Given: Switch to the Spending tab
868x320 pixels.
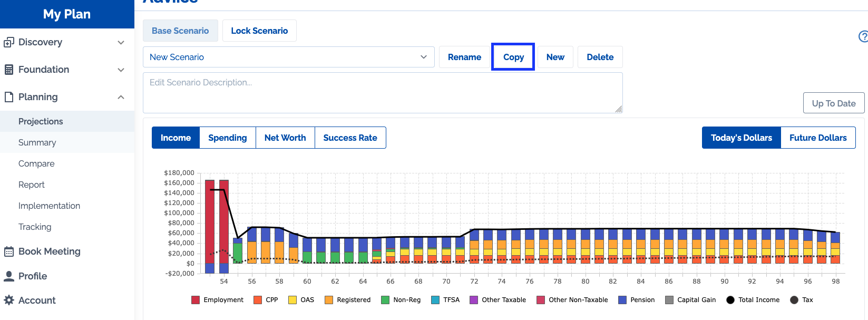Looking at the screenshot, I should [x=227, y=138].
